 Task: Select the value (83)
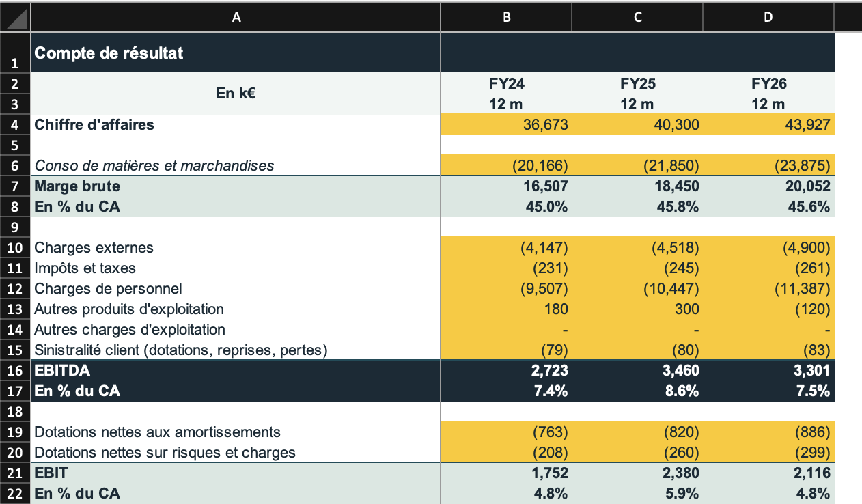click(x=768, y=350)
